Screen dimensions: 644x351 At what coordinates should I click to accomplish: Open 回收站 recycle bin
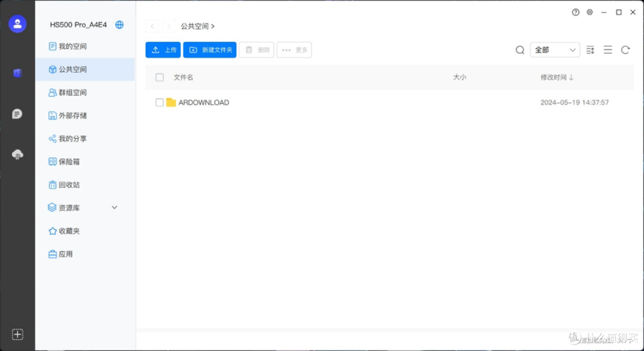point(85,185)
